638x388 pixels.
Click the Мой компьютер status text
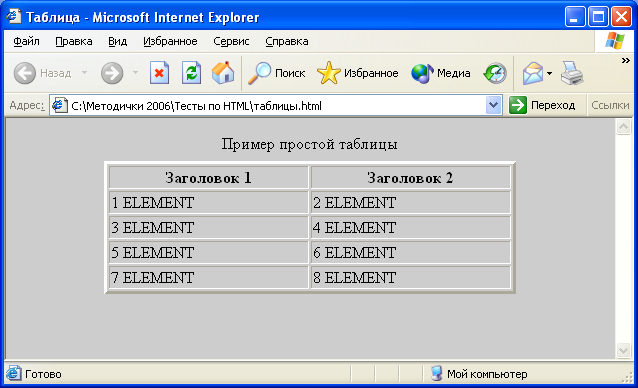487,374
